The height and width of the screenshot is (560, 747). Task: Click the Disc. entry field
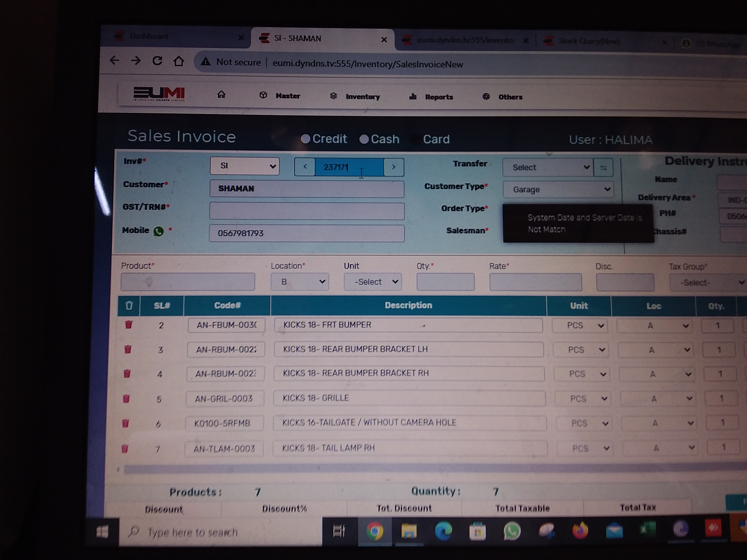click(x=625, y=283)
